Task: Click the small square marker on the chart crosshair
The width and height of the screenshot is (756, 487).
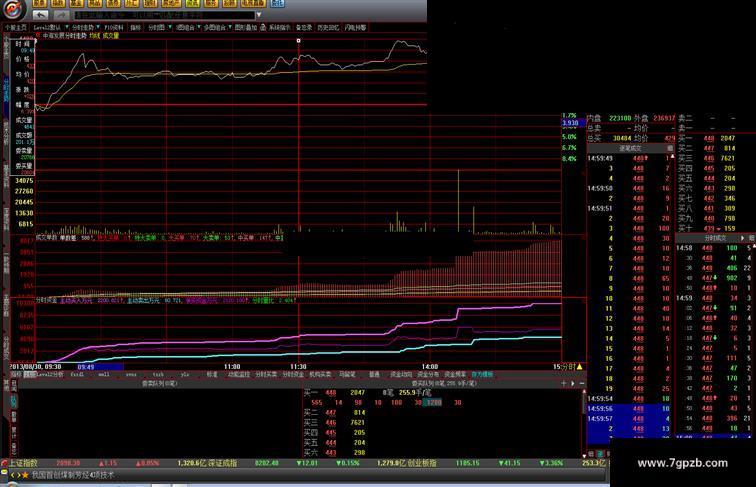Action: pos(298,41)
